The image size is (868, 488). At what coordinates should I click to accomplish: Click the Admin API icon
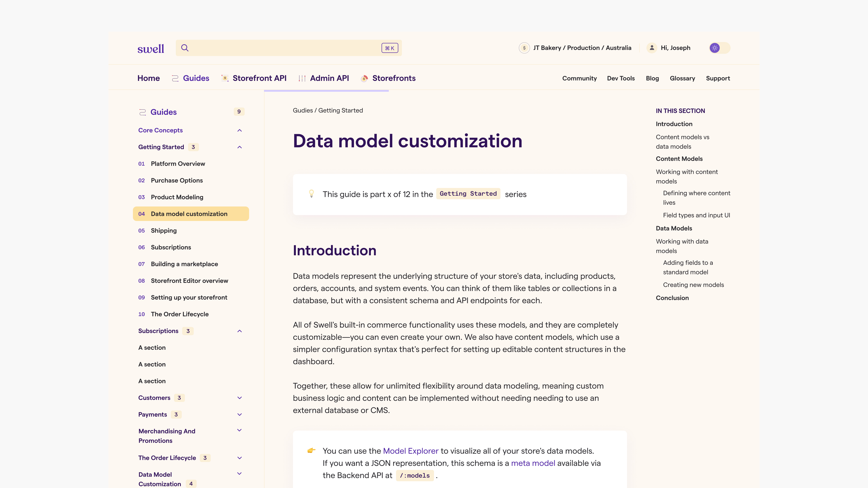[302, 78]
